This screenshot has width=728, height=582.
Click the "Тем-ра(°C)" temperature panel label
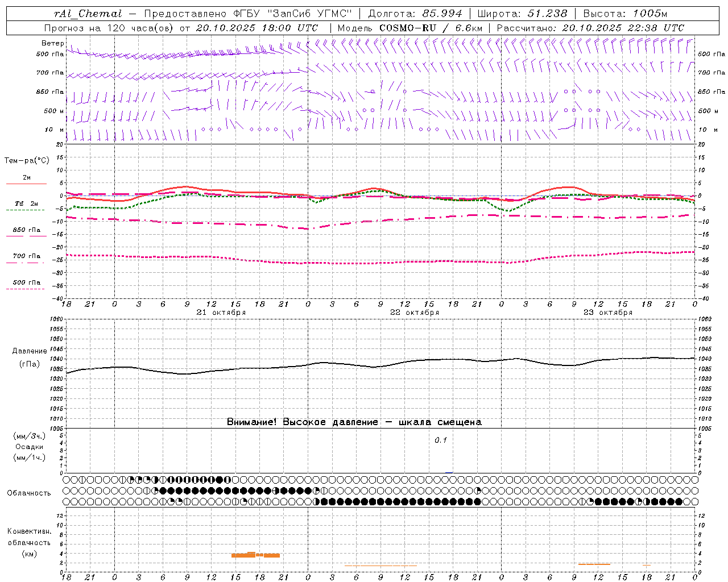27,161
